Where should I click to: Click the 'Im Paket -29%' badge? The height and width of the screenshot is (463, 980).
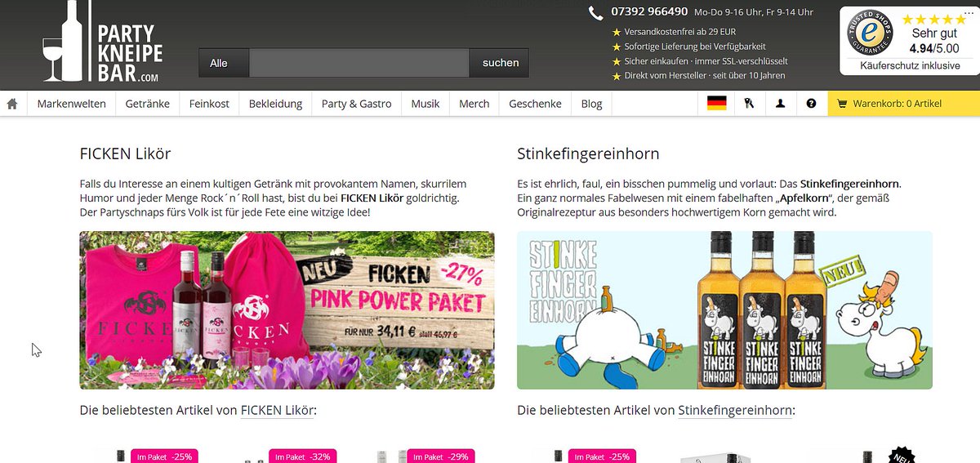click(440, 456)
